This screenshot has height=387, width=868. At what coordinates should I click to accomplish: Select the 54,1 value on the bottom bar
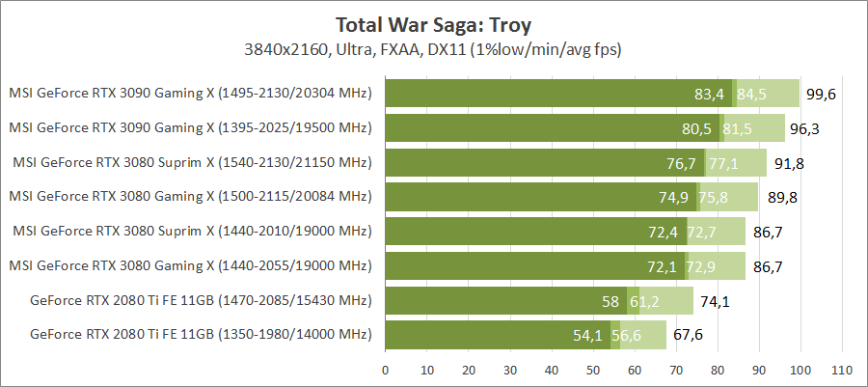587,336
